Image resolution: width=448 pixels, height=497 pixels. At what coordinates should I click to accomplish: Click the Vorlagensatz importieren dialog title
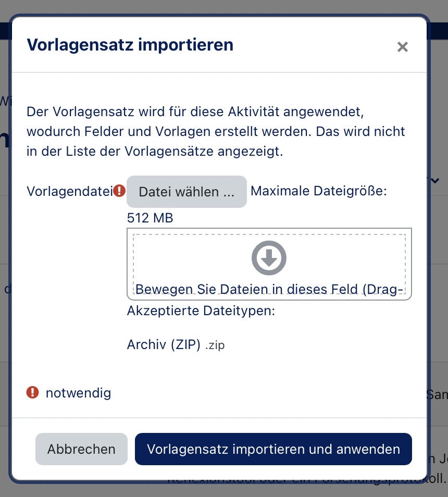pyautogui.click(x=130, y=45)
